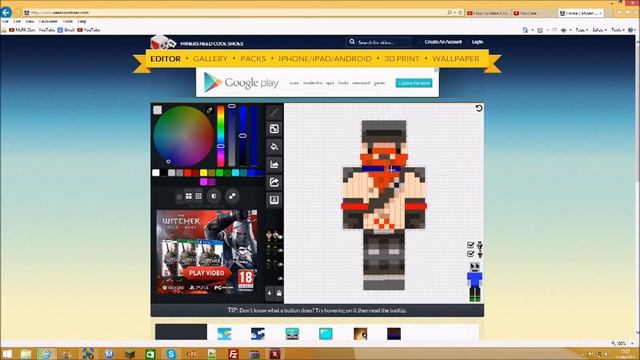Image resolution: width=640 pixels, height=360 pixels.
Task: Toggle the upper checkbox beside the canvas
Action: pos(471,245)
